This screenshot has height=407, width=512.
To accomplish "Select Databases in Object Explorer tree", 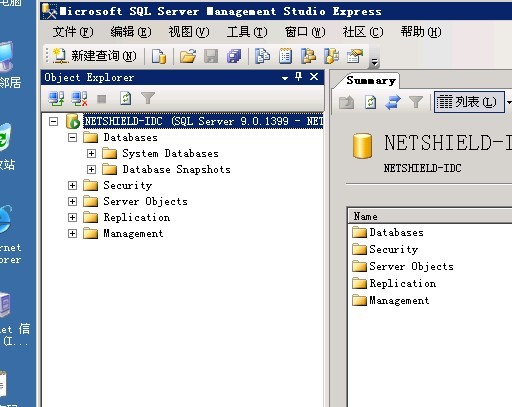I will [130, 137].
